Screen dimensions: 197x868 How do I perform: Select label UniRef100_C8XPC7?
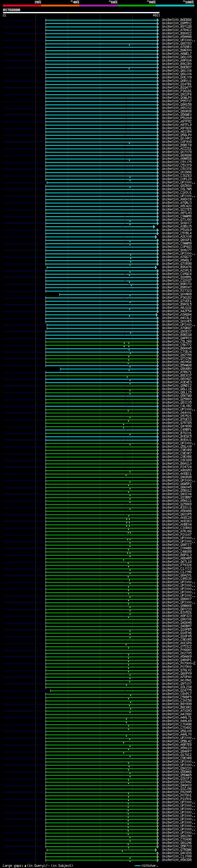[x=176, y=694]
